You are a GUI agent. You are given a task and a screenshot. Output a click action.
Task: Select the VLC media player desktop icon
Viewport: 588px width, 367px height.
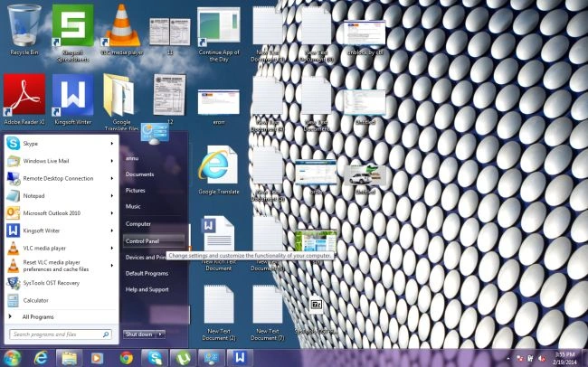click(121, 30)
